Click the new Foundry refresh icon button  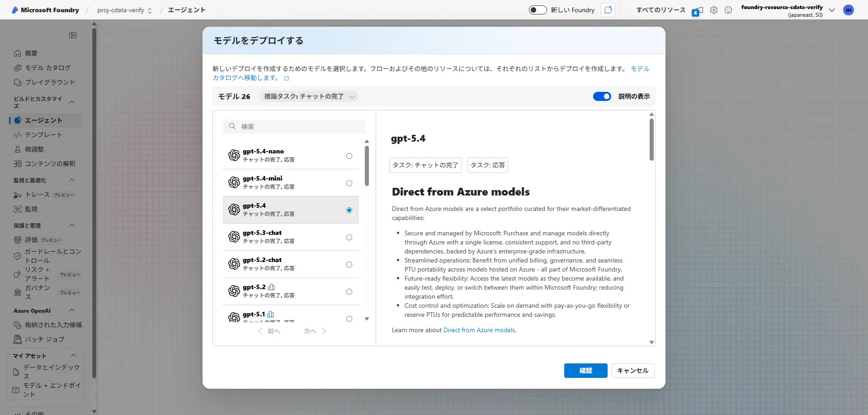(608, 10)
